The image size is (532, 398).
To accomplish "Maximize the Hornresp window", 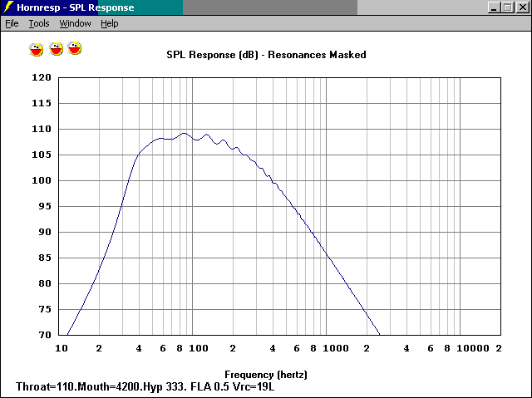I will pos(508,7).
